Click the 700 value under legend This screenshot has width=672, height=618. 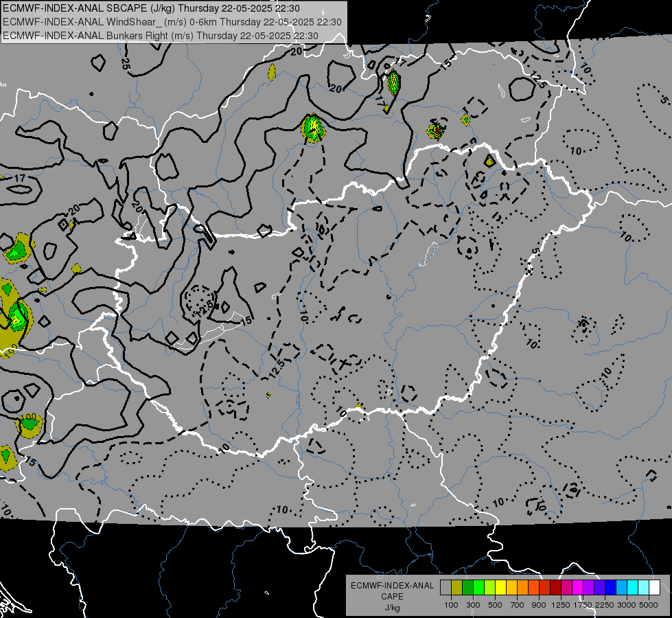(x=517, y=605)
